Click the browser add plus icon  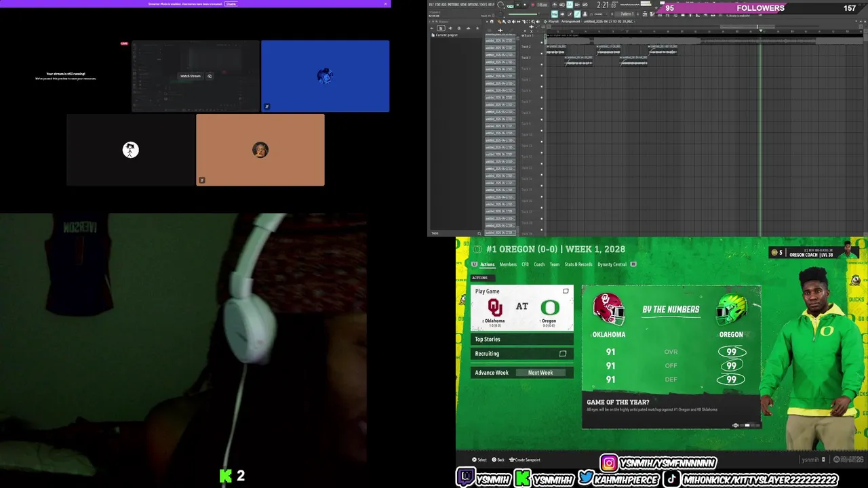click(431, 28)
